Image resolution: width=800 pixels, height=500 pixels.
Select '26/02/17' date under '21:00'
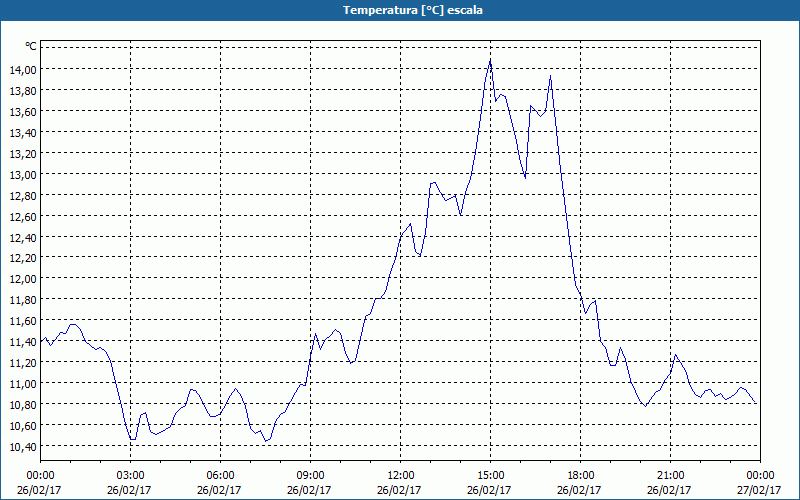tap(669, 490)
